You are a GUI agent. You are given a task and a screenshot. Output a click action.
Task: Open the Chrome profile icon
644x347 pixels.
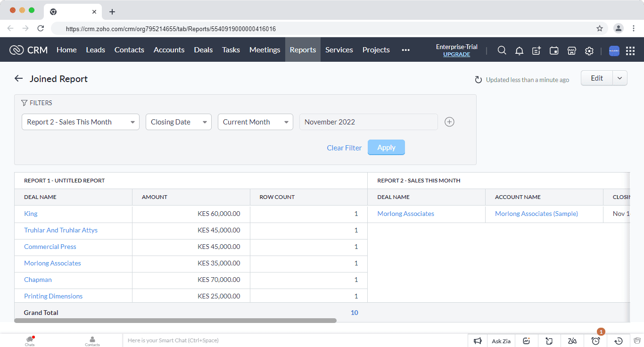click(618, 28)
